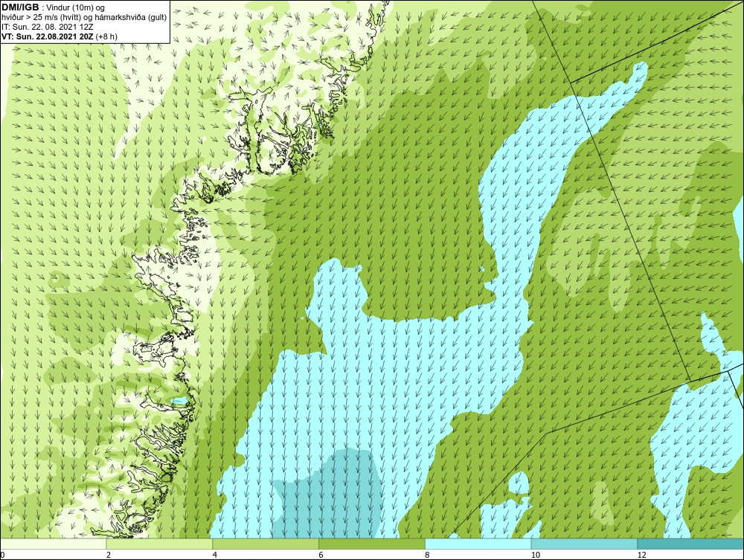Select the 6–8 m/s dark green legend swatch
This screenshot has width=744, height=560.
(x=372, y=544)
